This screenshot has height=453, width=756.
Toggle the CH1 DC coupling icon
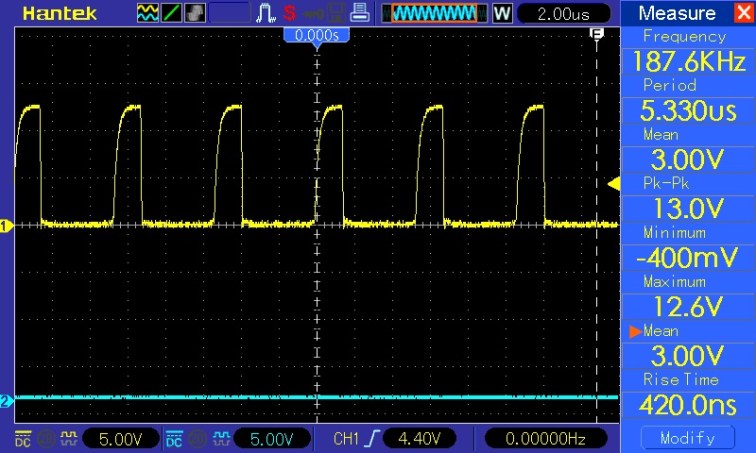click(x=22, y=439)
